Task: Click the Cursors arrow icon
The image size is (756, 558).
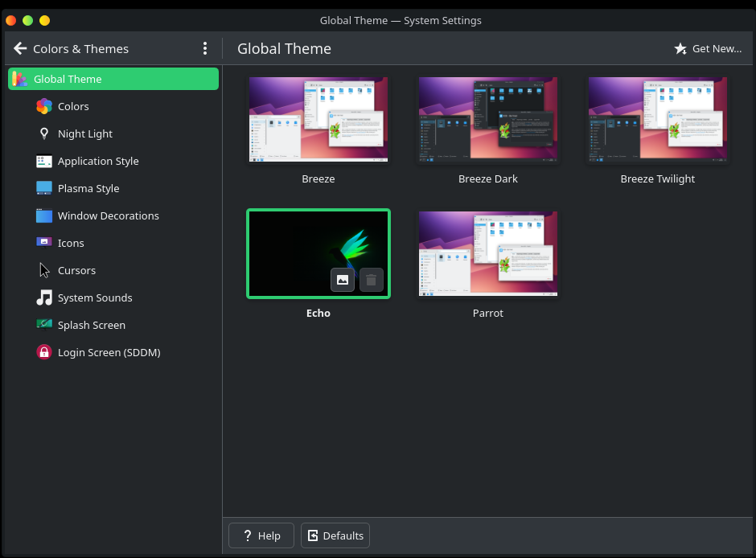Action: (44, 270)
